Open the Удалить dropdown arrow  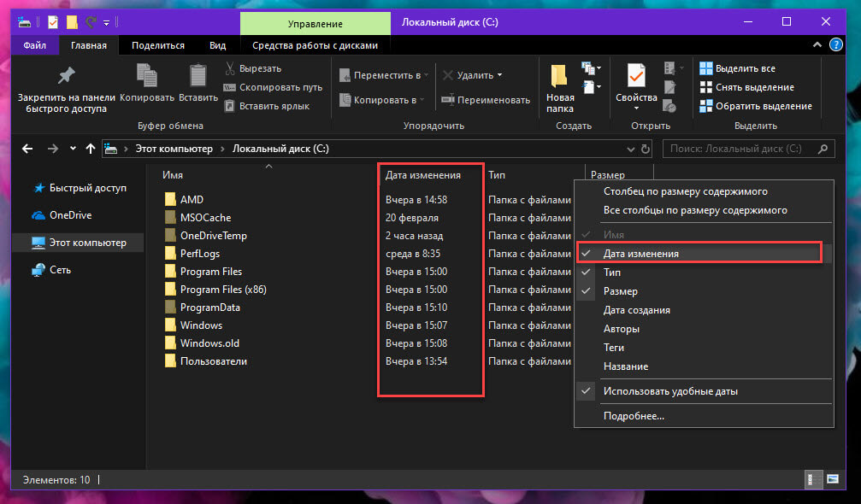499,75
